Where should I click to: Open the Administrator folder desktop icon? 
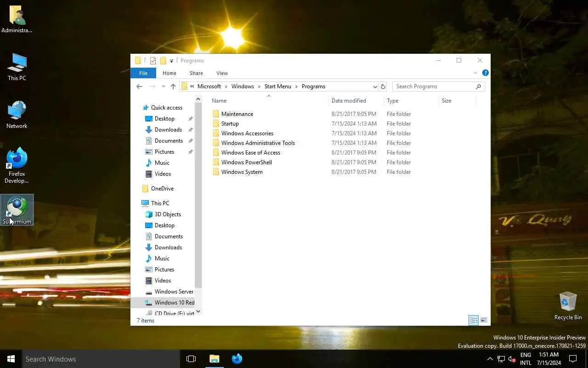[x=17, y=20]
